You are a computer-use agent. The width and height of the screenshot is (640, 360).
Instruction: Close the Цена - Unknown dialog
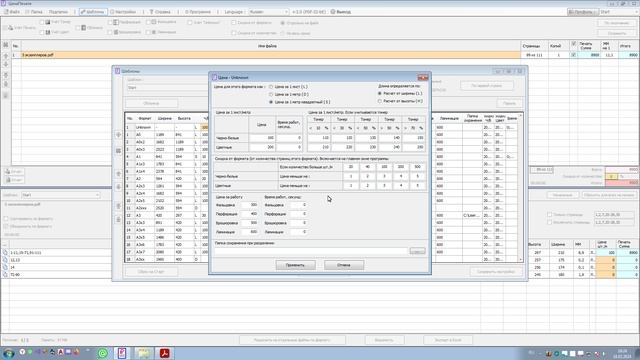pyautogui.click(x=423, y=77)
